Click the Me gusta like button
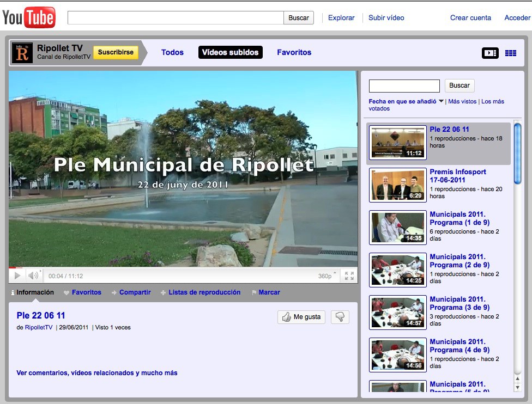Image resolution: width=532 pixels, height=404 pixels. [x=301, y=317]
